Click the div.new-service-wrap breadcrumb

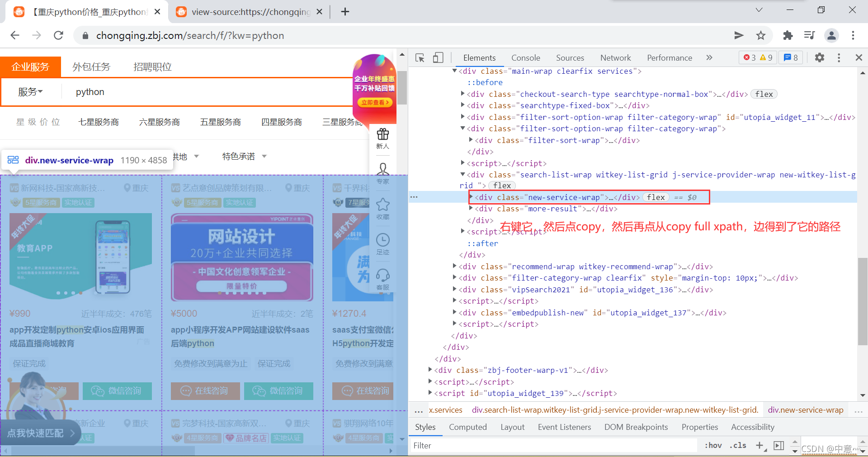pos(806,410)
